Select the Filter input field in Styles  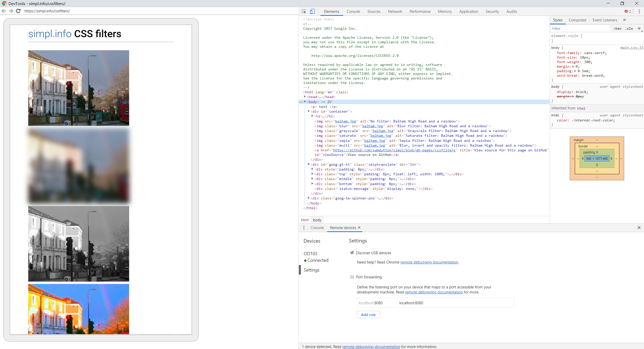[x=580, y=28]
